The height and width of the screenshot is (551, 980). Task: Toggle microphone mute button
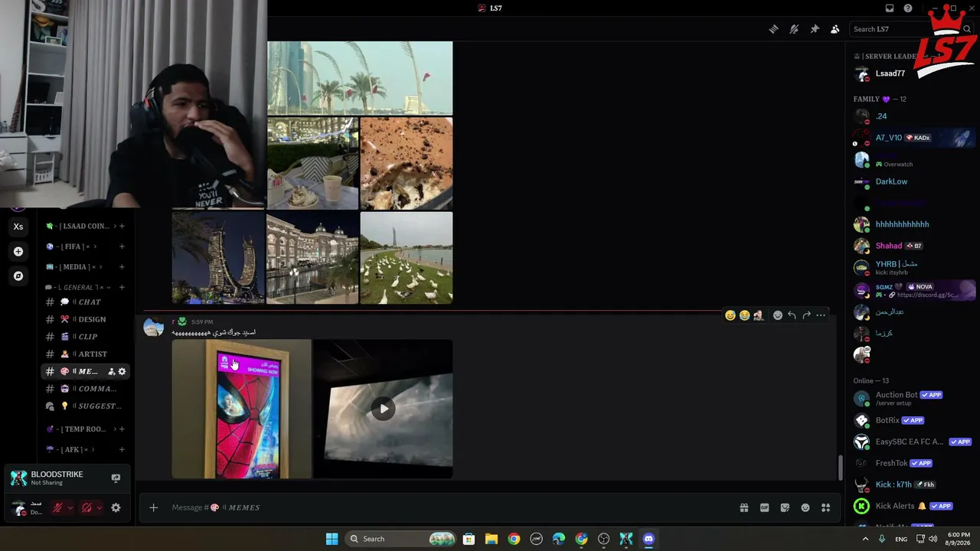pos(57,507)
